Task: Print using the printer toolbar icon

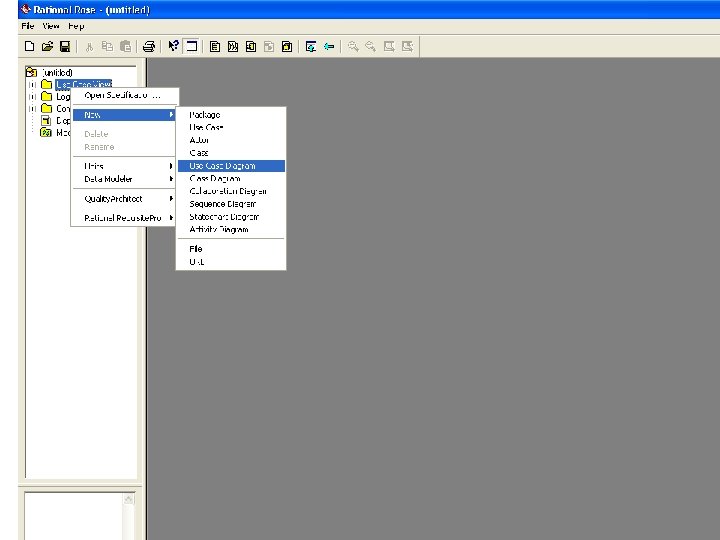Action: tap(149, 46)
